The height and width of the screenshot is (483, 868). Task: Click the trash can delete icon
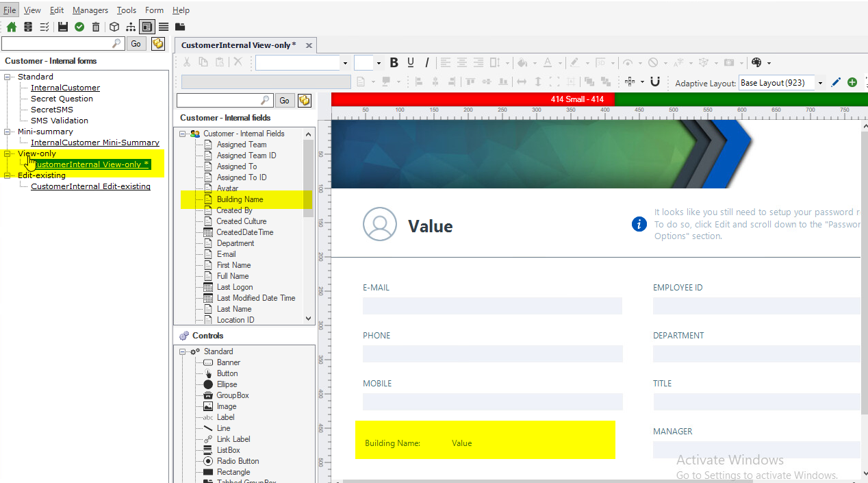pos(96,27)
